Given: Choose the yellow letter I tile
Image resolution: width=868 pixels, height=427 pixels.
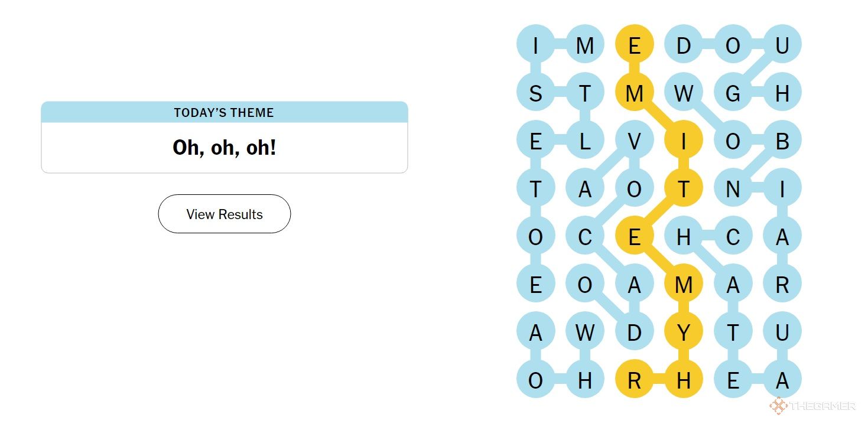Looking at the screenshot, I should [x=684, y=141].
